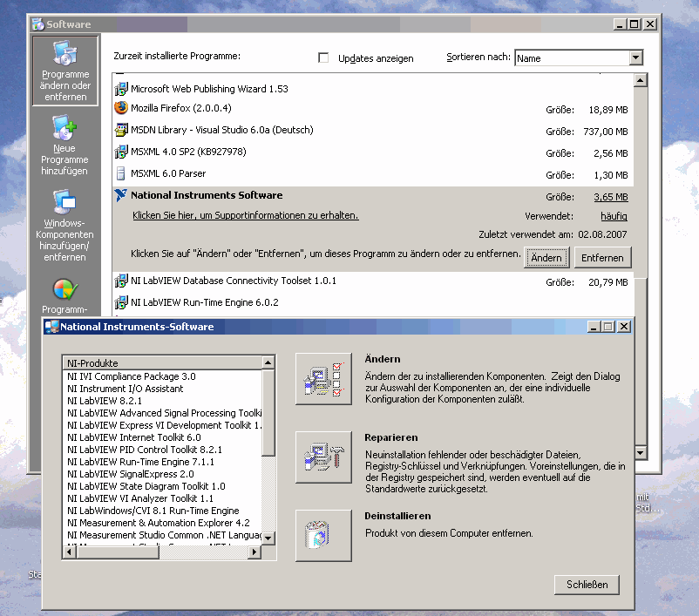Minimize the National Instruments-Software dialog
The image size is (699, 616).
[594, 327]
